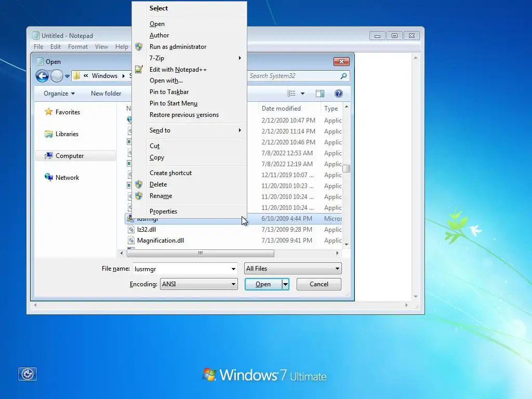Select the Author menu entry
Image resolution: width=532 pixels, height=399 pixels.
[x=159, y=35]
